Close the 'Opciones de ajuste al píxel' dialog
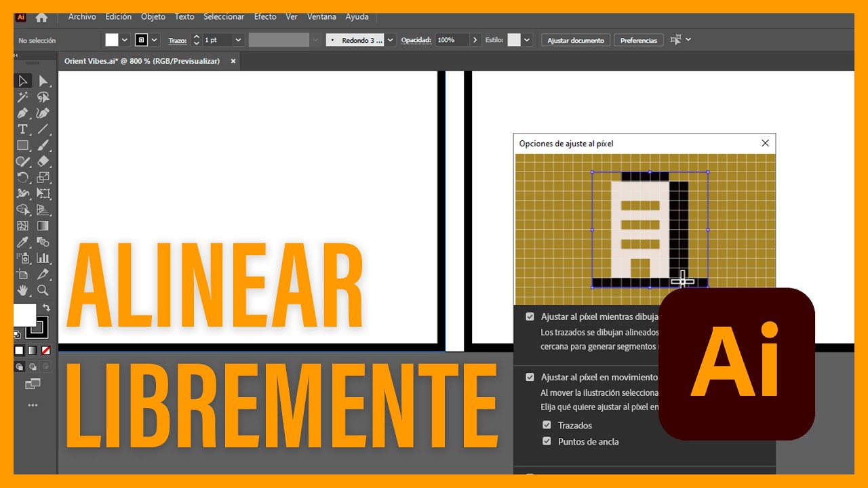Image resolution: width=868 pixels, height=488 pixels. point(766,143)
